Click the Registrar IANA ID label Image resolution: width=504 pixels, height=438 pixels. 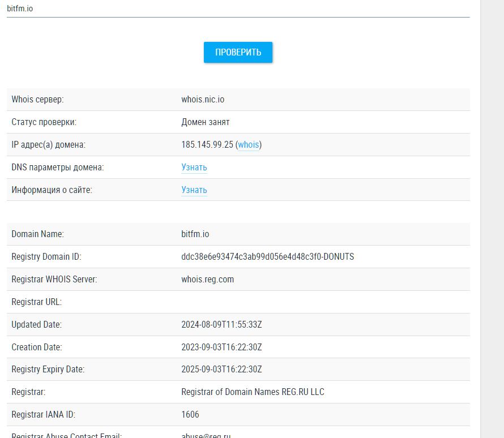click(x=44, y=415)
